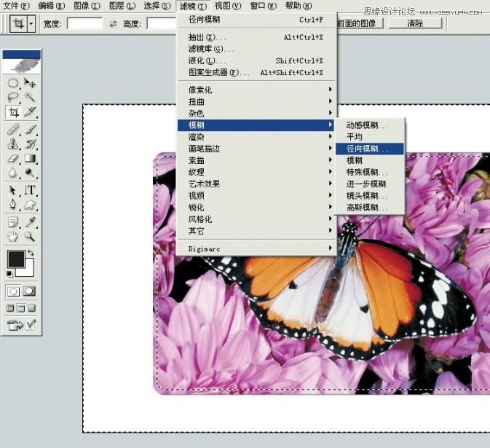
Task: Open 滤镜库 from Filter menu
Action: (x=256, y=49)
